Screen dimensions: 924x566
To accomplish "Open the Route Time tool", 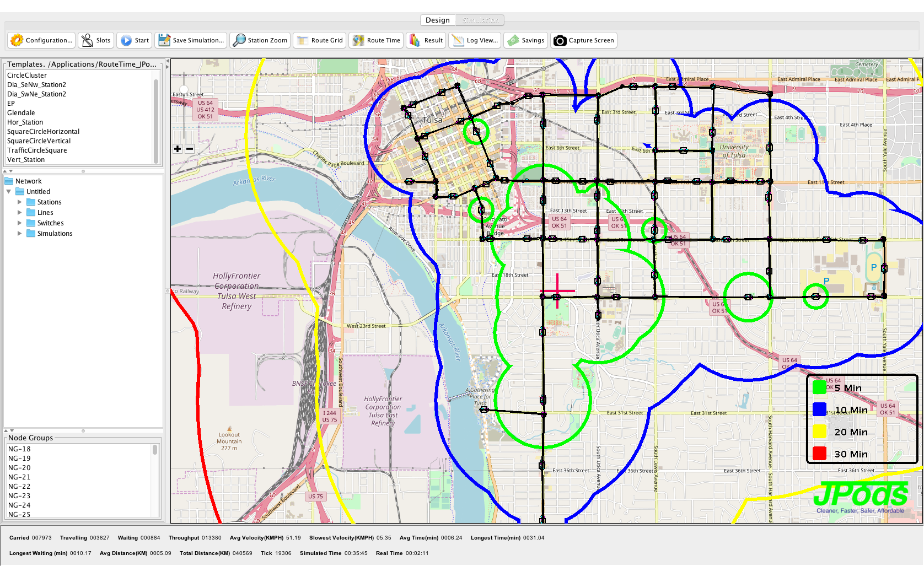I will pos(358,40).
